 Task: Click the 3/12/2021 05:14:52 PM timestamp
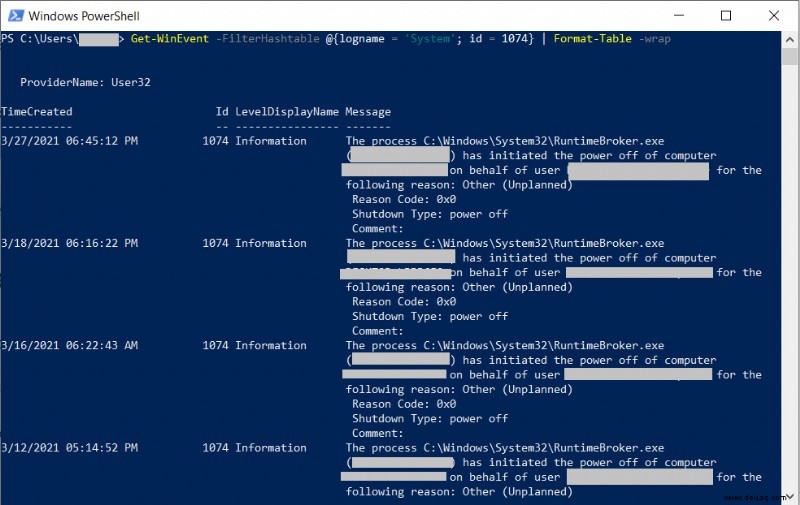pos(69,448)
